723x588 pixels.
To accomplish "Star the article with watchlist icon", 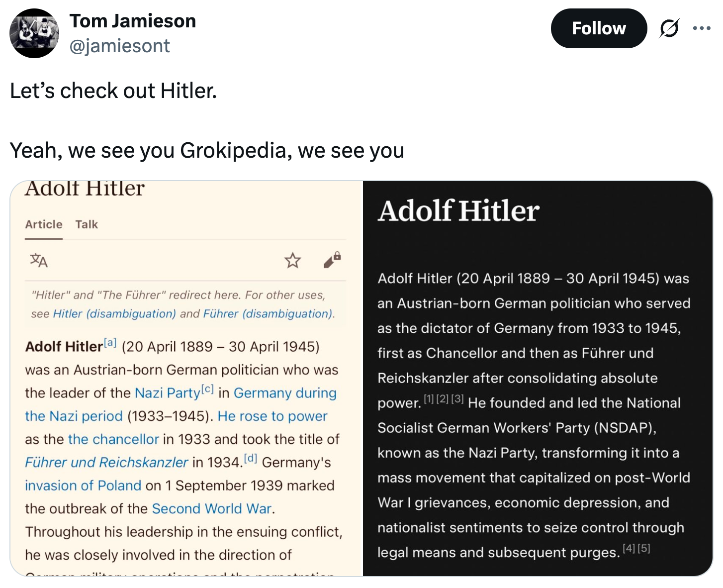I will coord(293,260).
